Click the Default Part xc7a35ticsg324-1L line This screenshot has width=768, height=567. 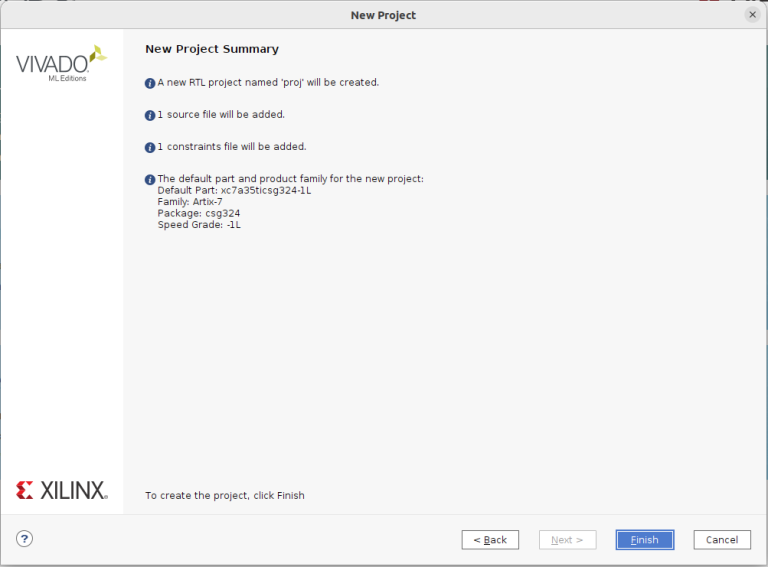[x=234, y=190]
